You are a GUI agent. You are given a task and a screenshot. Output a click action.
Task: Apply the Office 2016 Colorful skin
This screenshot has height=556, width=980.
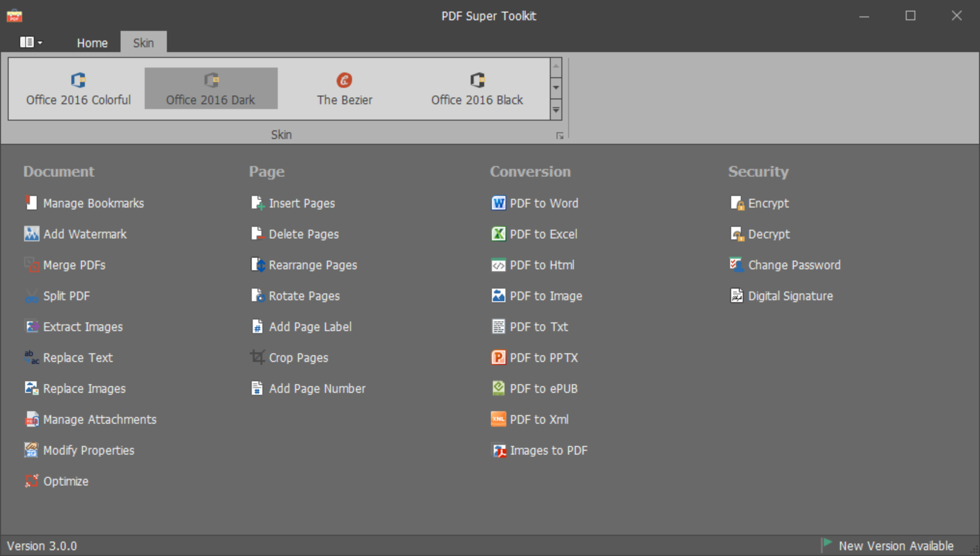point(78,89)
